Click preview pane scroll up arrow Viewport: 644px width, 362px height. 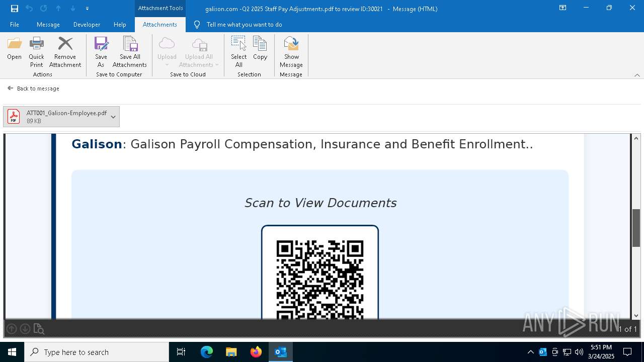click(x=636, y=138)
